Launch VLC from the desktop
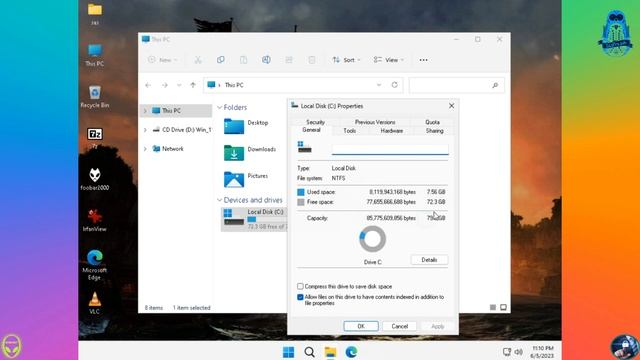The image size is (640, 360). 95,303
